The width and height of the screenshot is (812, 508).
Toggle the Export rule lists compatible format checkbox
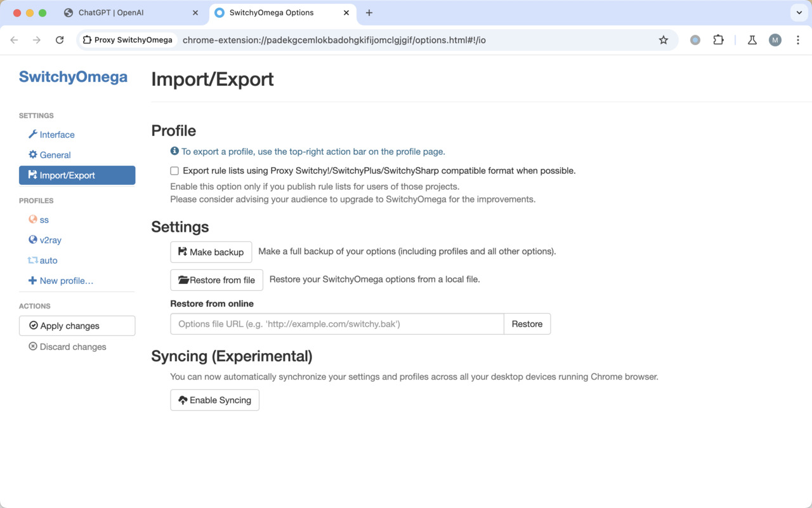point(174,171)
